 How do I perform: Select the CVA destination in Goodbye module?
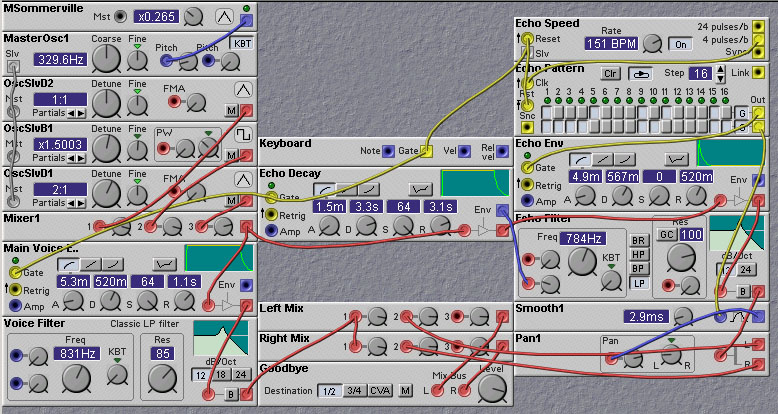(380, 389)
